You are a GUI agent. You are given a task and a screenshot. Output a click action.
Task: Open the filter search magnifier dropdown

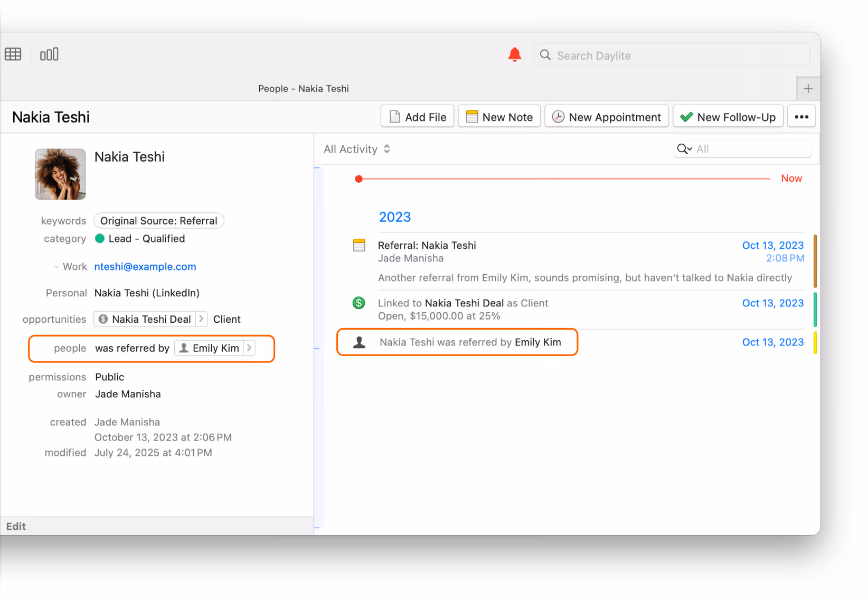(684, 149)
